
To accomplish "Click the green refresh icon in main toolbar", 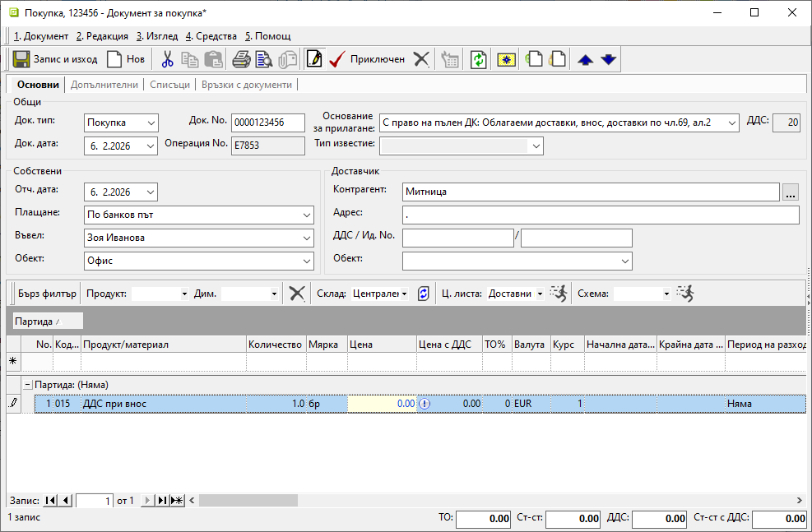I will click(478, 59).
